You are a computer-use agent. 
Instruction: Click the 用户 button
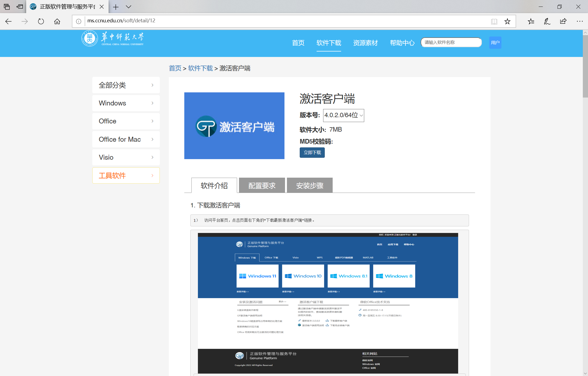click(x=495, y=43)
